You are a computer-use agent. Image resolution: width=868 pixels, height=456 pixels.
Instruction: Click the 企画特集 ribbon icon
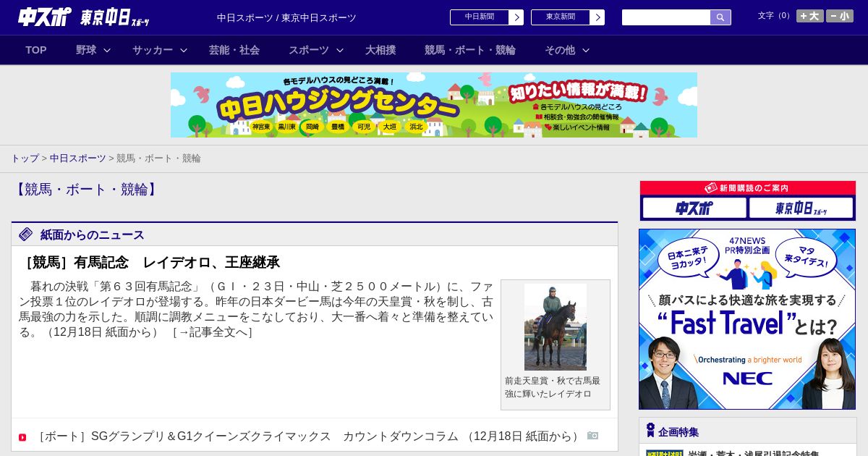[650, 431]
